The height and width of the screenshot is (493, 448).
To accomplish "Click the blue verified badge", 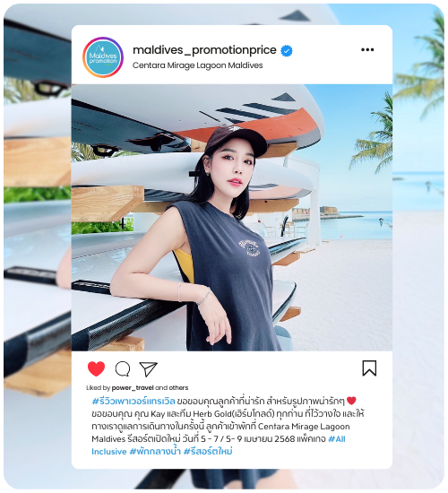I will pos(287,50).
